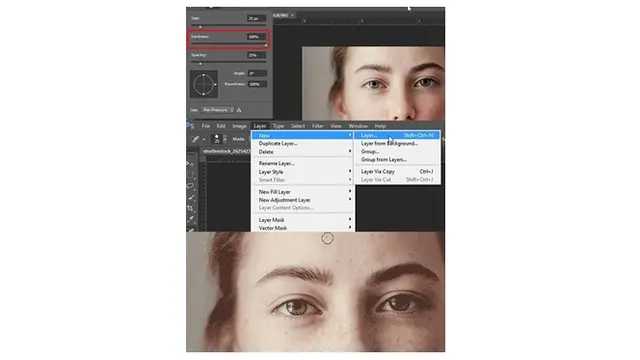The image size is (640, 360).
Task: Choose Layer... with shortcut Shift+Ctrl+N
Action: tap(397, 136)
